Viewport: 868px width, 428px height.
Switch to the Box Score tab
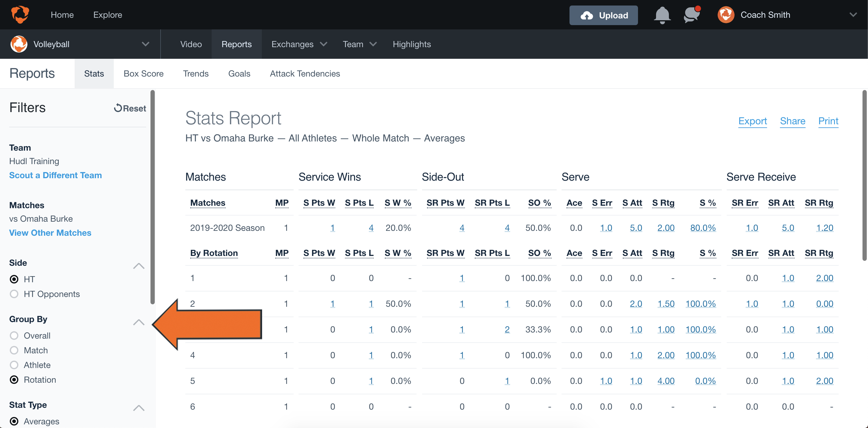143,73
